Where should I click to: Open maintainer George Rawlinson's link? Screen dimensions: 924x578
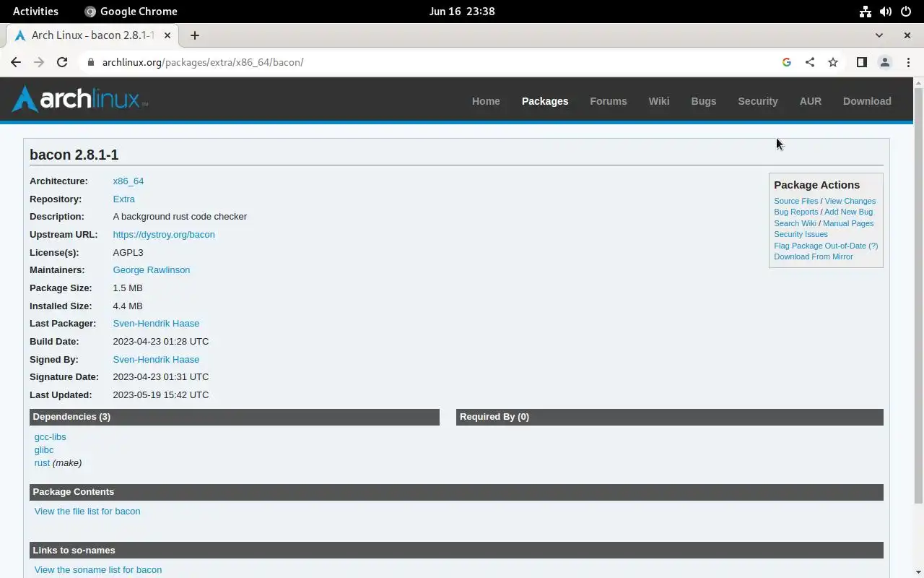point(152,270)
